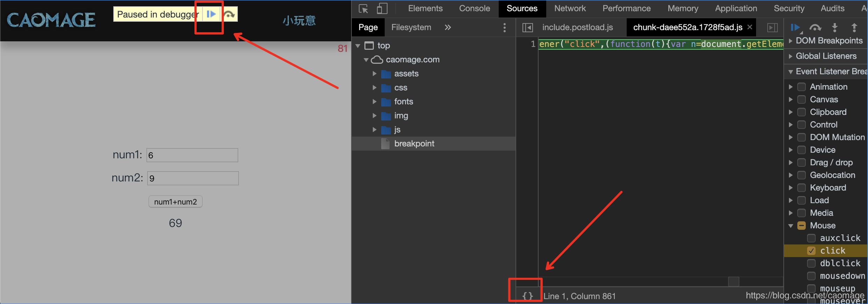Expand the js folder arrow
Image resolution: width=868 pixels, height=304 pixels.
(x=375, y=130)
